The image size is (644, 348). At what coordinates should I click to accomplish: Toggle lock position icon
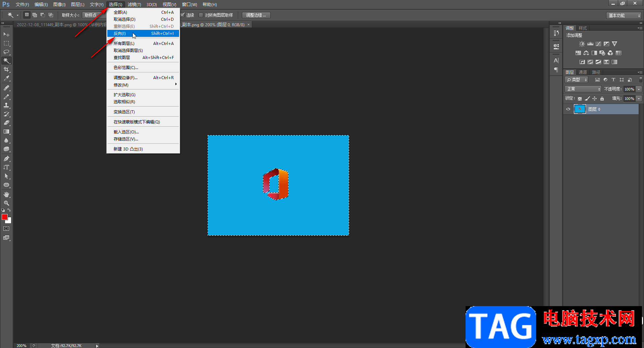click(x=595, y=99)
